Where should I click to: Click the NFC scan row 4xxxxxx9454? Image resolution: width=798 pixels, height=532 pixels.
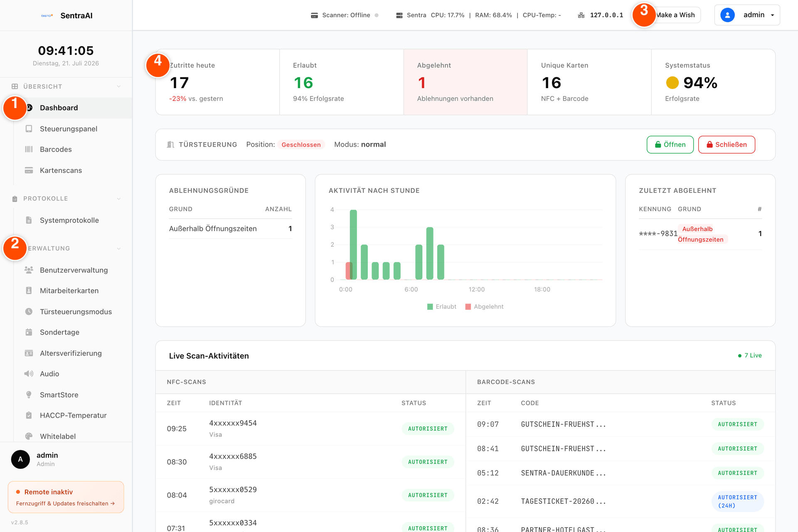click(x=310, y=429)
